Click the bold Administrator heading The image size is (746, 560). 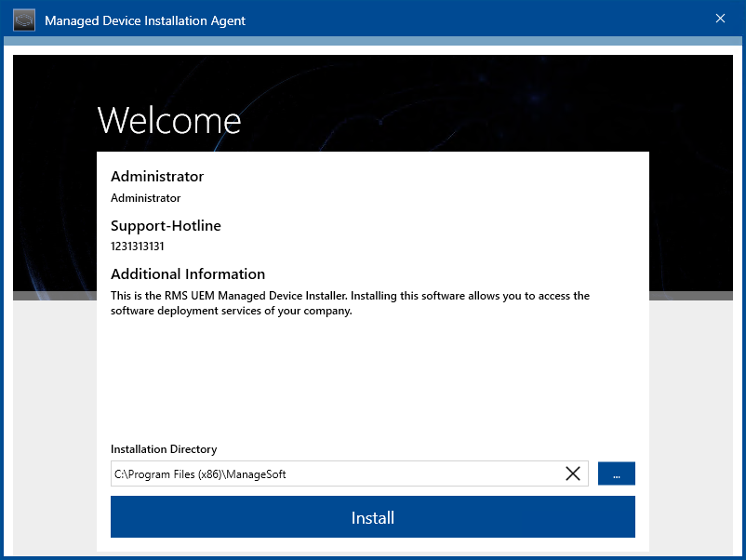pyautogui.click(x=156, y=177)
